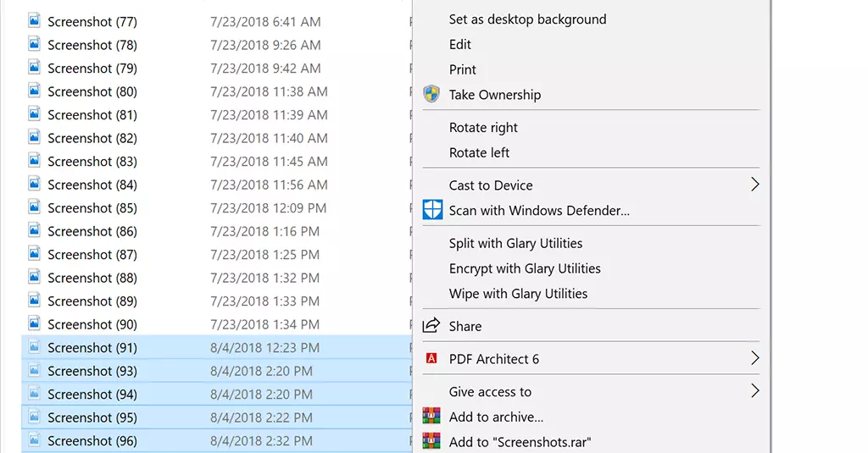Select Rotate left from context menu

coord(480,153)
